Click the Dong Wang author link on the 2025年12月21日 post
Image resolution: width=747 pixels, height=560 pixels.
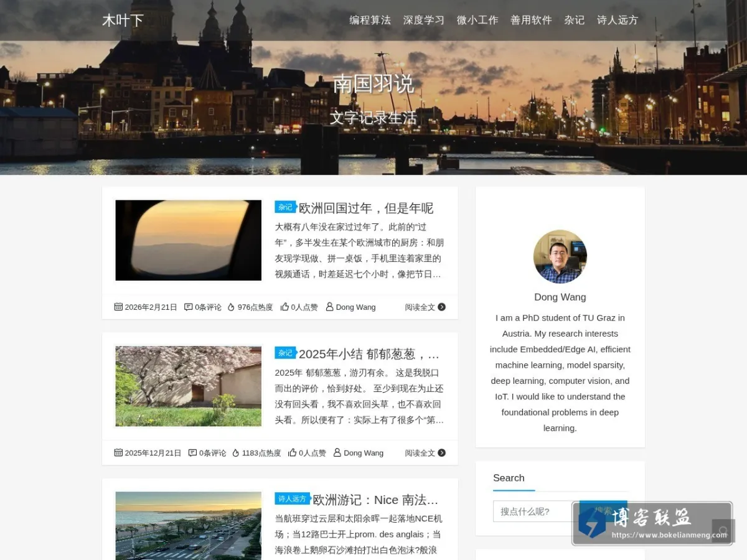[364, 453]
